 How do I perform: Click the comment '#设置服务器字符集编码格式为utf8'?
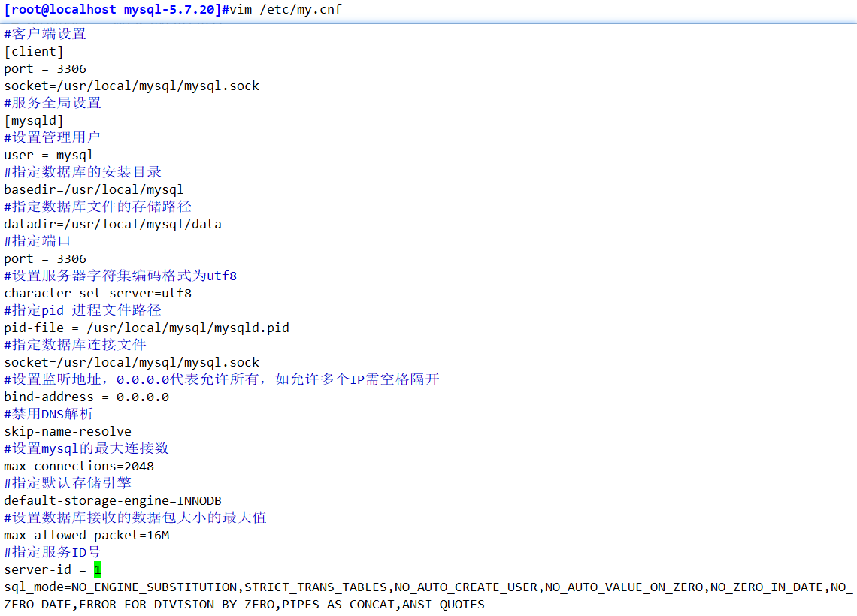pos(120,276)
